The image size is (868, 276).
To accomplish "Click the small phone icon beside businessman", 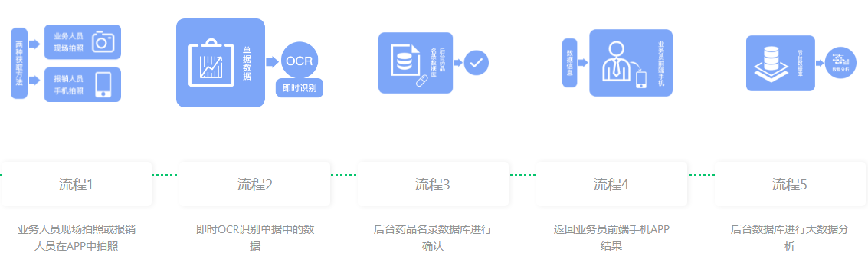I will (641, 79).
